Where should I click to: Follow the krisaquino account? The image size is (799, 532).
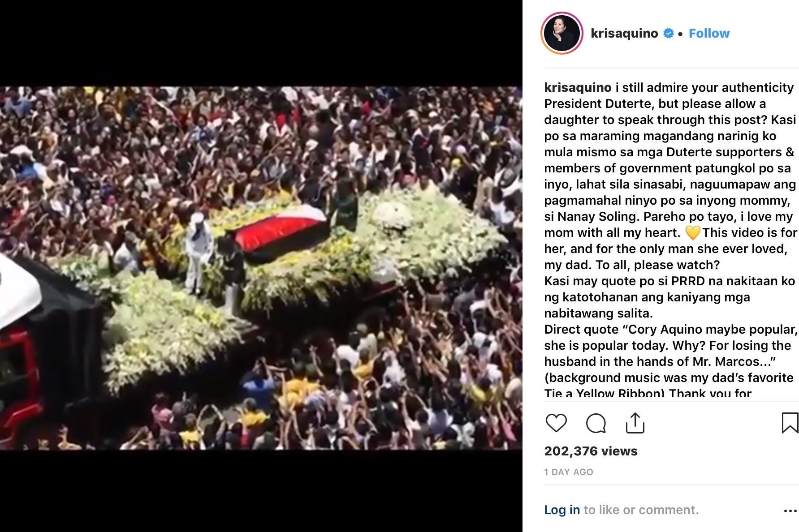pyautogui.click(x=709, y=33)
